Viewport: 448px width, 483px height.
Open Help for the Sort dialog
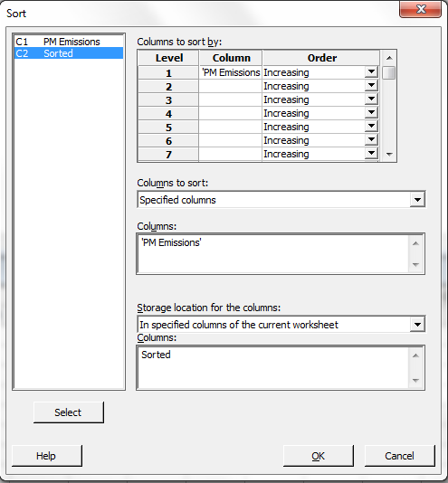coord(47,456)
